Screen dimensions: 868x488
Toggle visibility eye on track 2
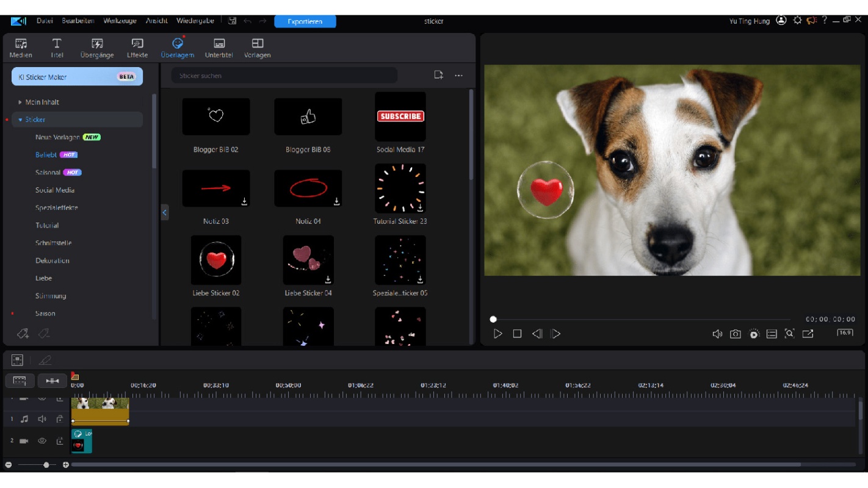pyautogui.click(x=42, y=440)
